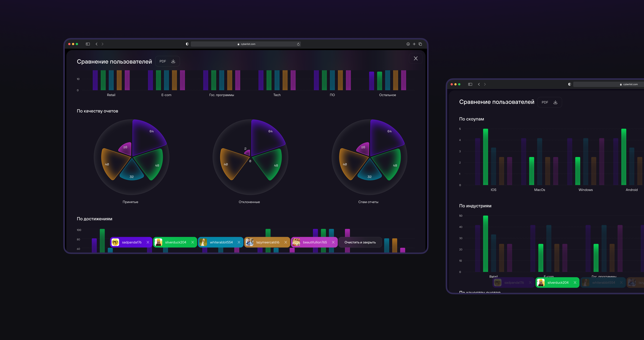Remove silverduck204 chip in main window
Viewport: 644px width, 340px height.
(x=193, y=242)
